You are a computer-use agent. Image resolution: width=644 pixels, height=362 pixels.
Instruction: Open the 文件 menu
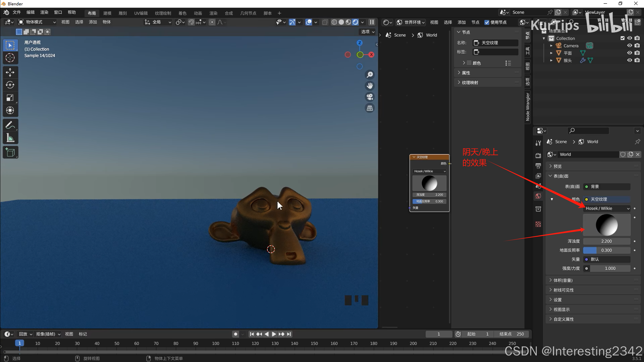pos(17,12)
